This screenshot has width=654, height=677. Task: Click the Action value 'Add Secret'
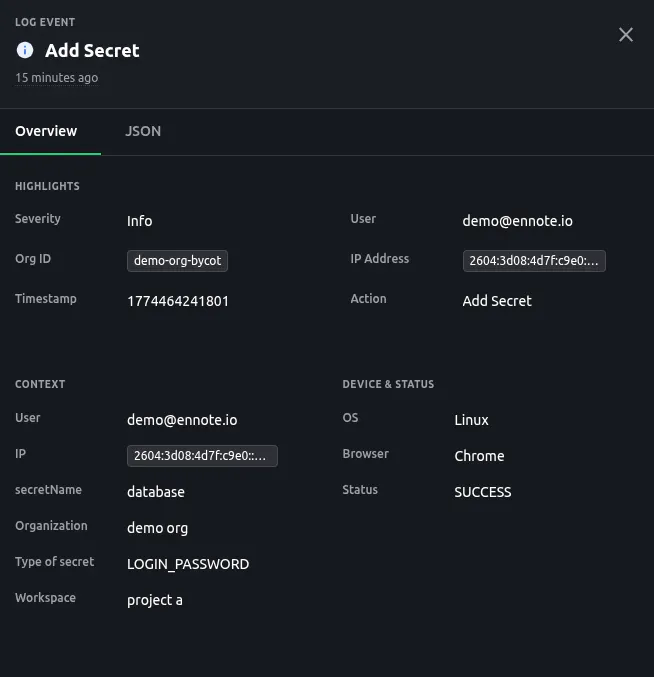pos(497,301)
